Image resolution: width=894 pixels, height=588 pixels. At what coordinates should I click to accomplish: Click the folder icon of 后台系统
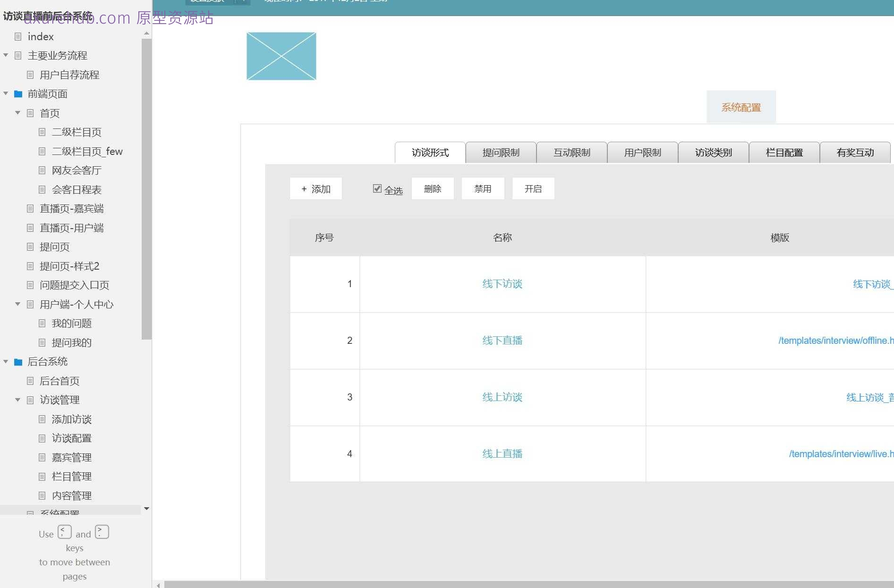coord(18,362)
